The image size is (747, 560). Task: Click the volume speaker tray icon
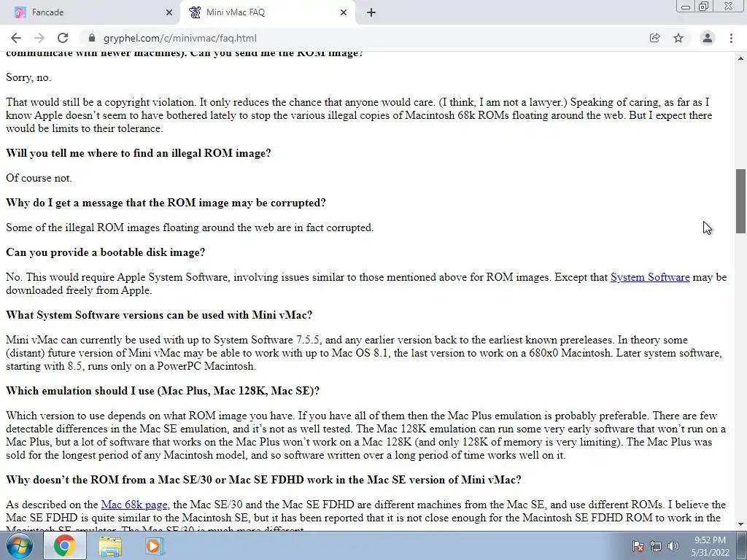673,546
